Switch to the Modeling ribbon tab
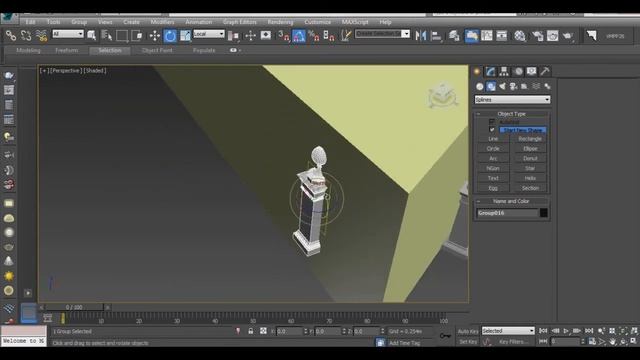 tap(28, 51)
